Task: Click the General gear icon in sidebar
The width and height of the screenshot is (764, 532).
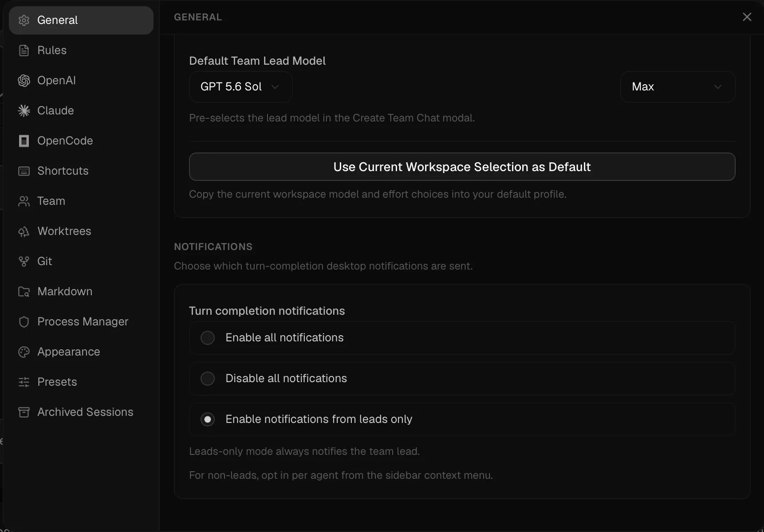Action: click(24, 20)
